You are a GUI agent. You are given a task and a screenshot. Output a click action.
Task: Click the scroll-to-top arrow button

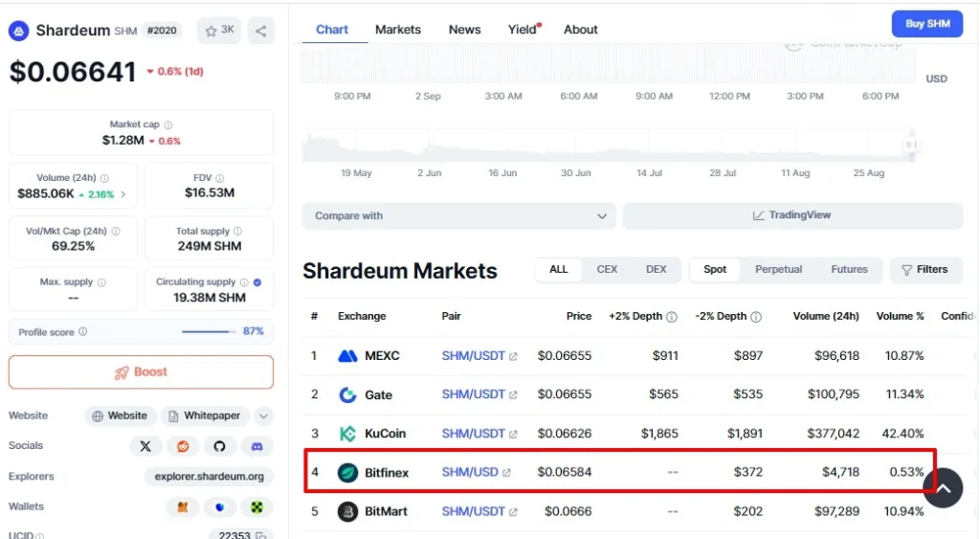tap(943, 488)
